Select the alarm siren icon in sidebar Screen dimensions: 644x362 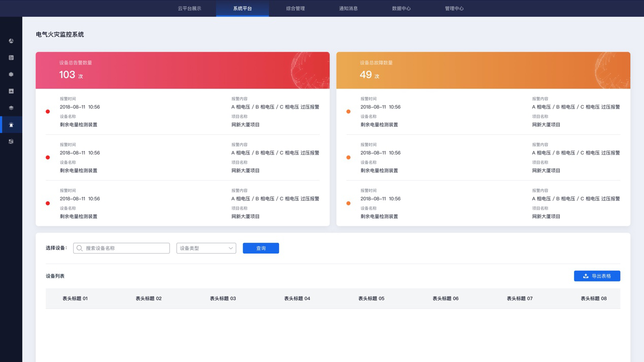click(11, 125)
